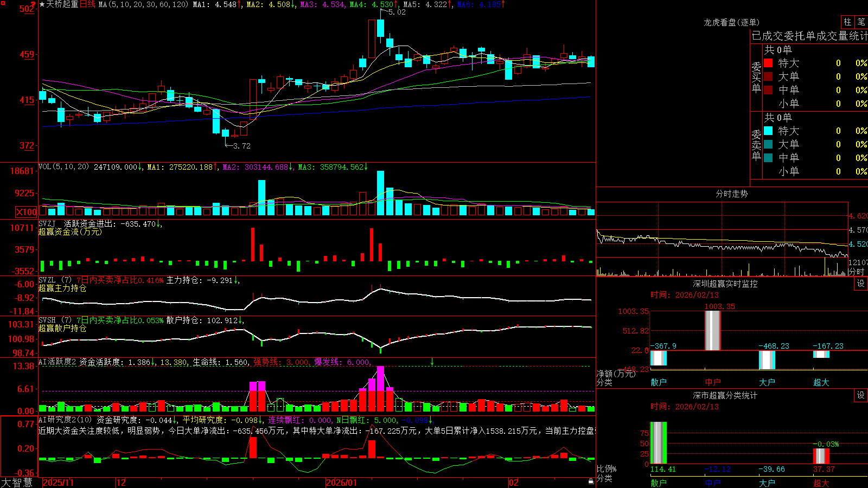868x488 pixels.
Task: Click the SVSH (7) indicator label
Action: [x=55, y=320]
